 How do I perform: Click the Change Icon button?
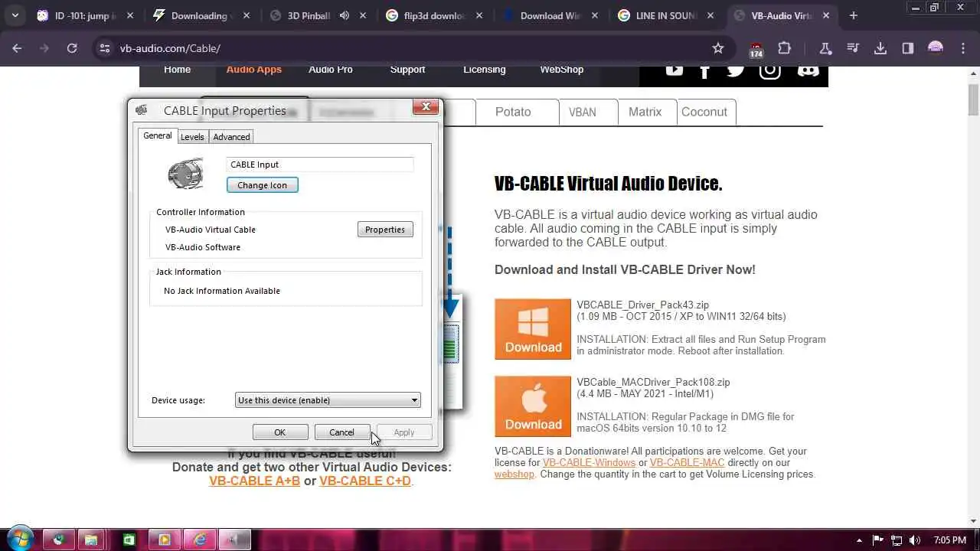tap(263, 185)
